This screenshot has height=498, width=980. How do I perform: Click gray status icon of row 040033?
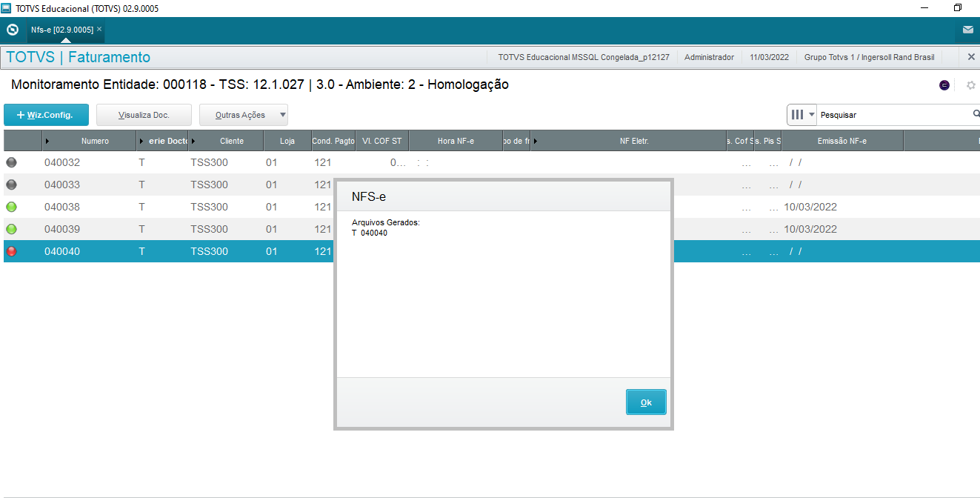point(11,185)
